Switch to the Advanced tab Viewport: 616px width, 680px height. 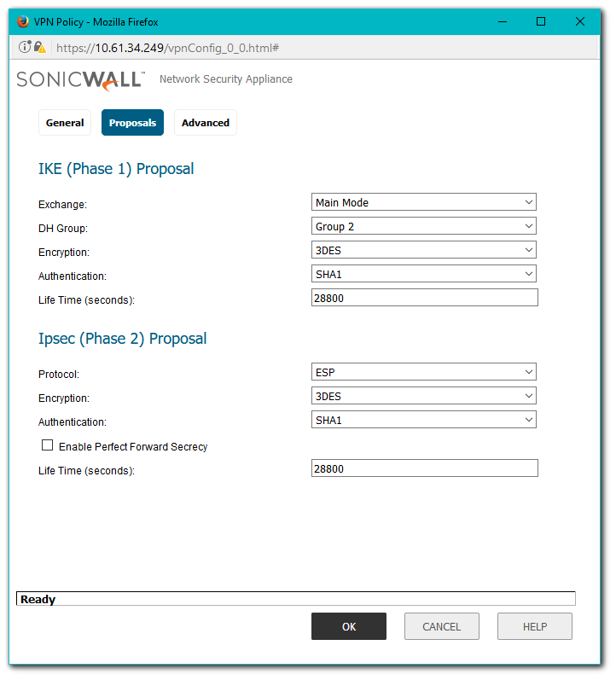click(206, 123)
